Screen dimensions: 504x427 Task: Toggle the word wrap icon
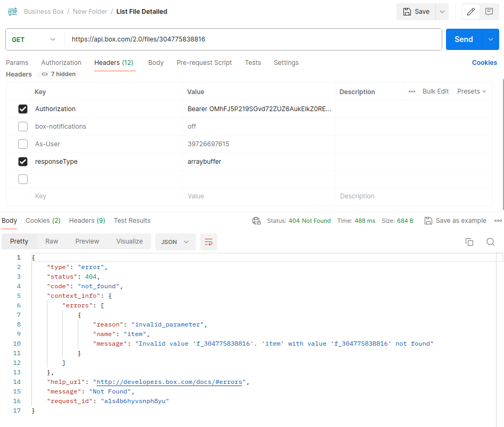coord(209,242)
